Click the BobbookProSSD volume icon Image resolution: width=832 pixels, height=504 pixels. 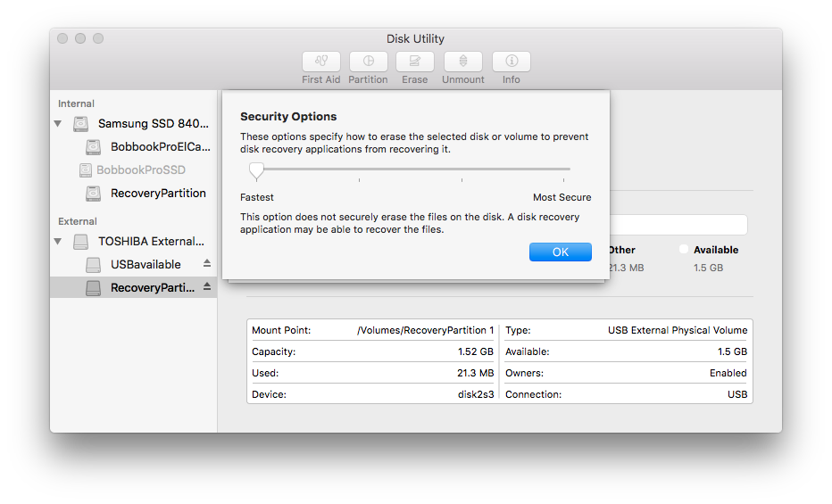(x=86, y=170)
